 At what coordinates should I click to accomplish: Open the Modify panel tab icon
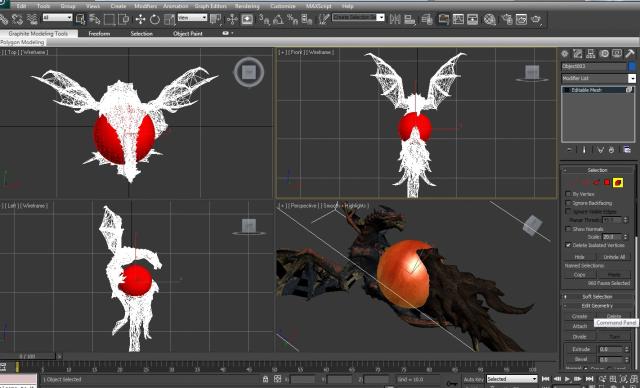pos(578,53)
